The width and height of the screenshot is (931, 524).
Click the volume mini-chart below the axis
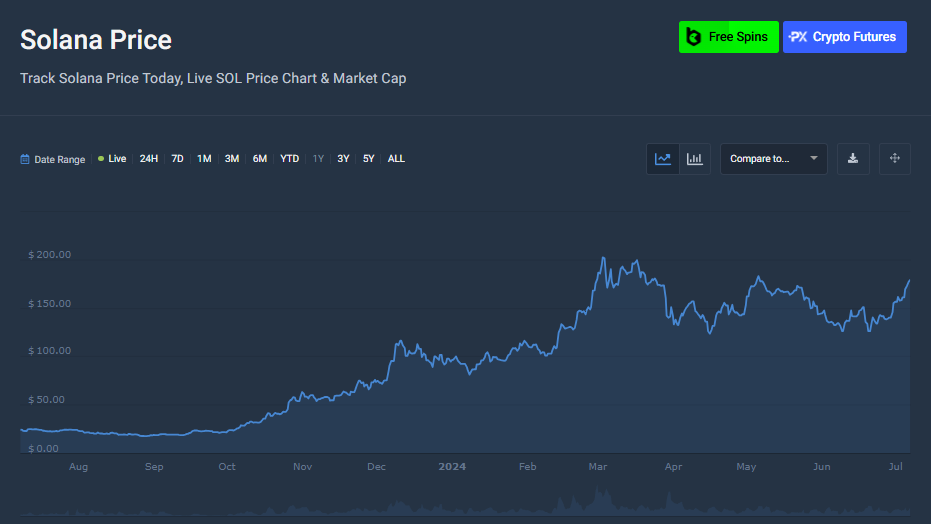tap(465, 501)
